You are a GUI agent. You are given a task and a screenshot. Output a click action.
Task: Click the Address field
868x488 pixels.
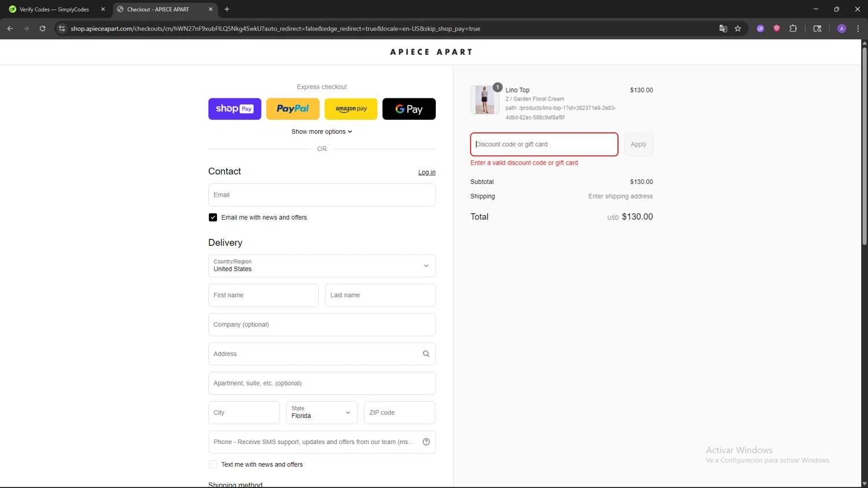tap(322, 354)
